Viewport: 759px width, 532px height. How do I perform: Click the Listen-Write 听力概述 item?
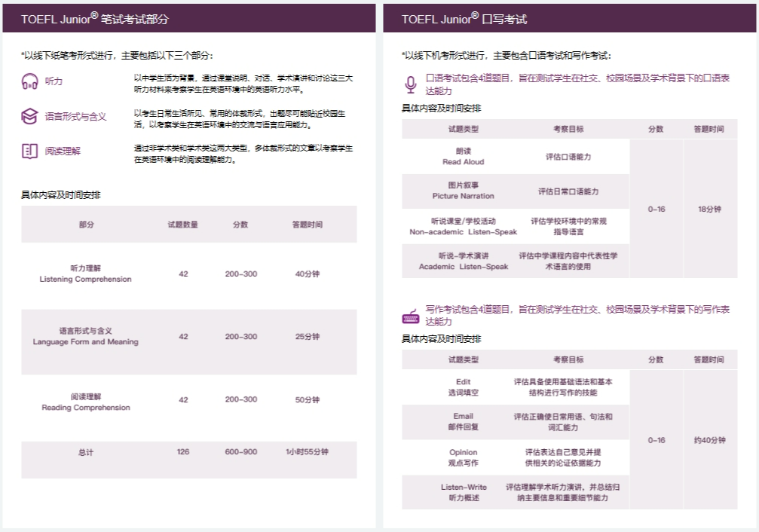click(463, 492)
